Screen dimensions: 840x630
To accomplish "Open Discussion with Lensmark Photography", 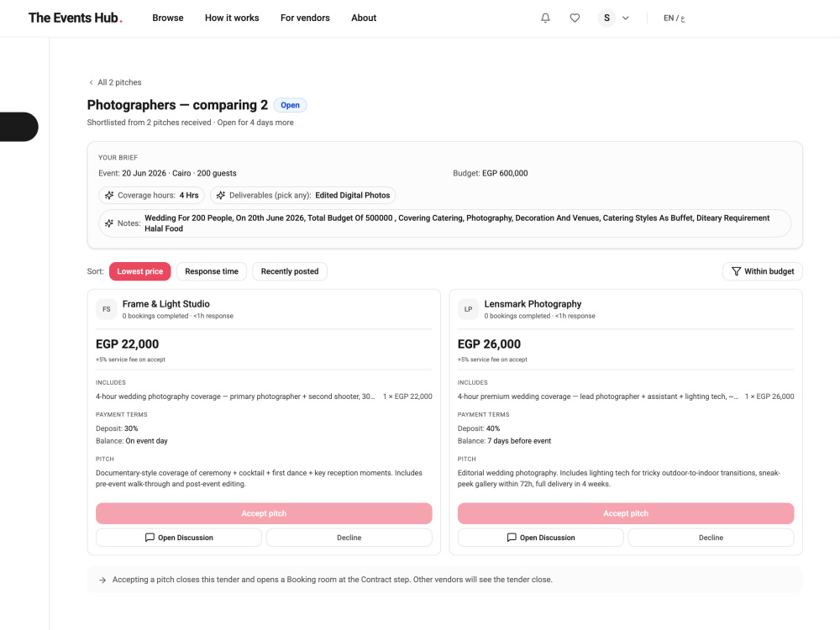I will tap(540, 538).
